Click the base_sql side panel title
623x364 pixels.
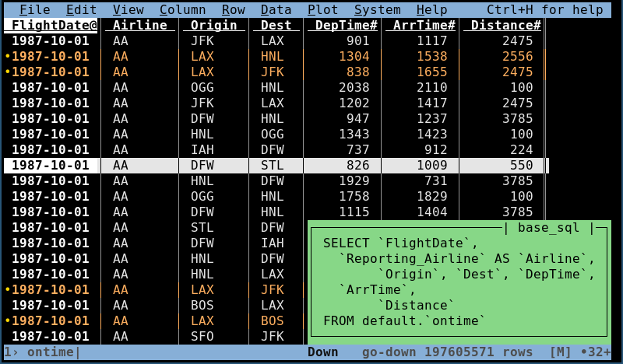[x=549, y=228]
